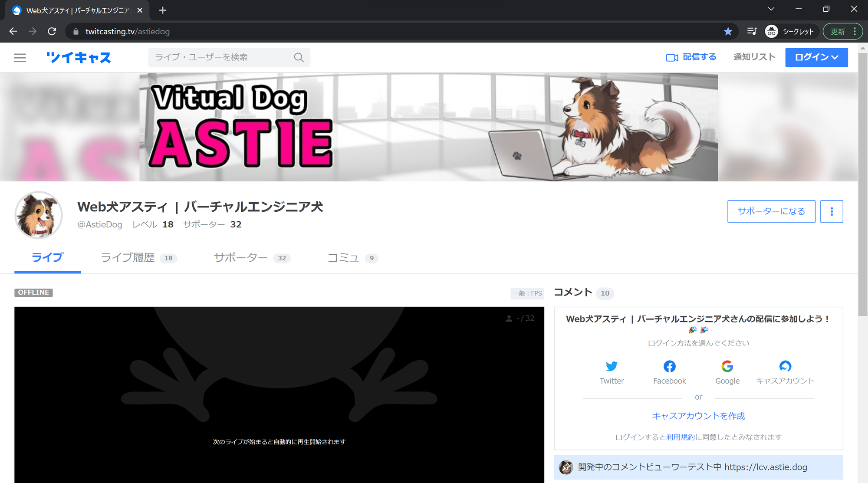Click the キャスアカウントを作成 link
The height and width of the screenshot is (483, 868).
698,416
